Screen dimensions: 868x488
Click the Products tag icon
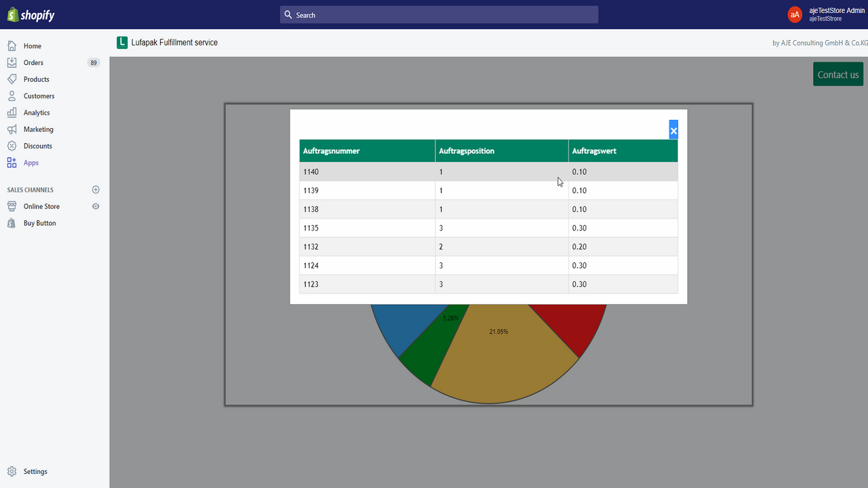13,79
